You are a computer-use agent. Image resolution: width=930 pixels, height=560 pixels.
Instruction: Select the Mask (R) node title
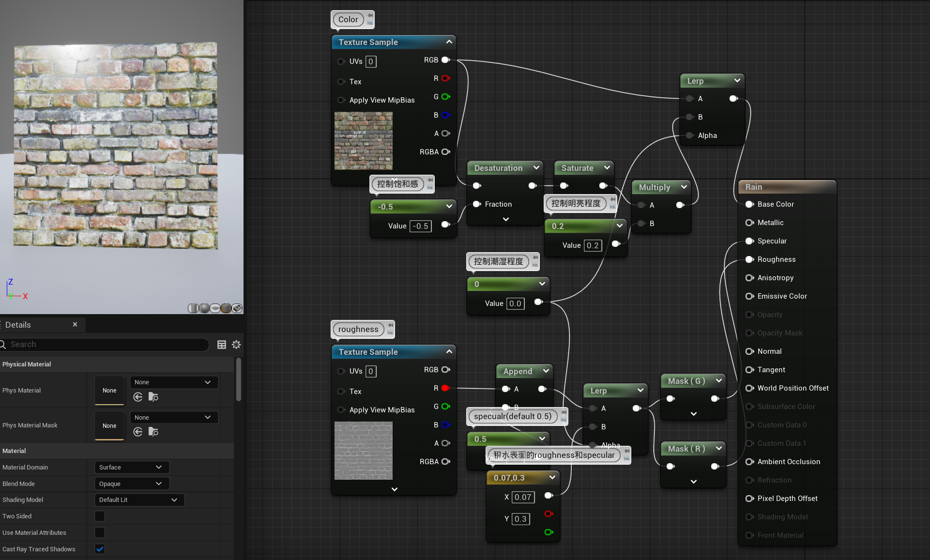tap(686, 449)
